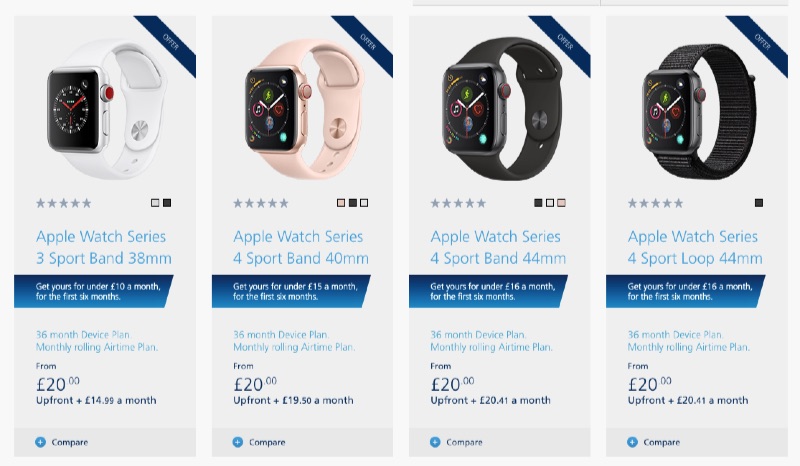Click the star rating under the pink Series 4 watch
Screen dimensions: 800x466
(x=261, y=203)
